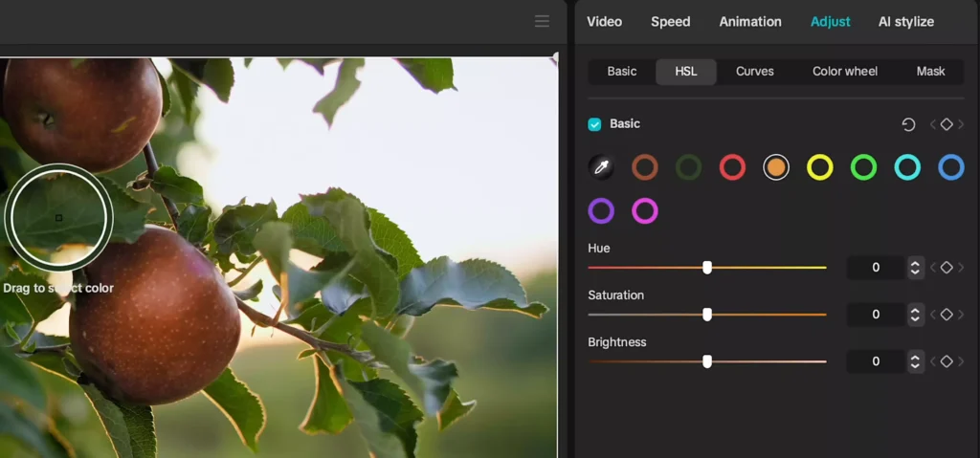This screenshot has height=458, width=980.
Task: Click the Brightness value input field
Action: [x=877, y=361]
